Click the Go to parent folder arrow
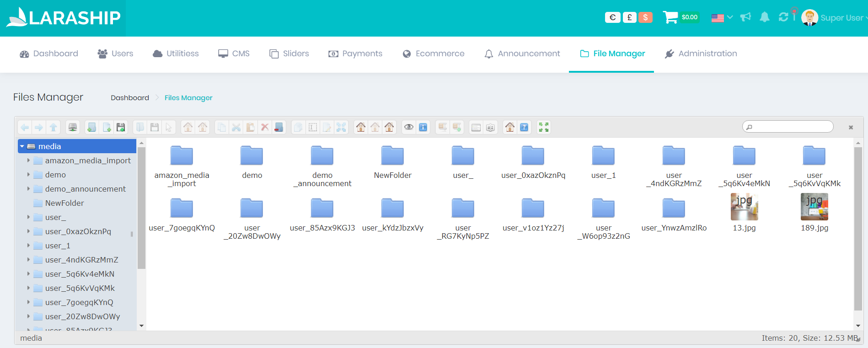This screenshot has width=868, height=348. (54, 127)
